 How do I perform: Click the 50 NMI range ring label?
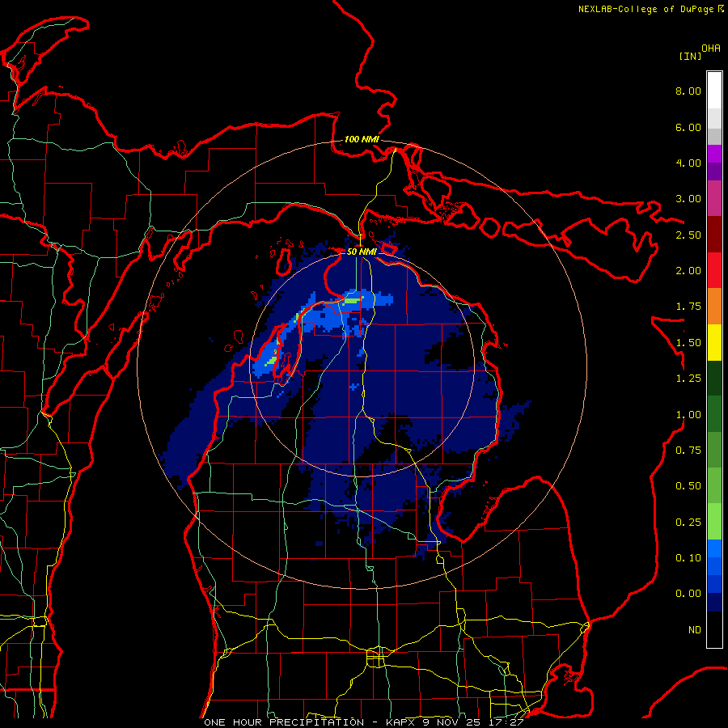tap(362, 252)
